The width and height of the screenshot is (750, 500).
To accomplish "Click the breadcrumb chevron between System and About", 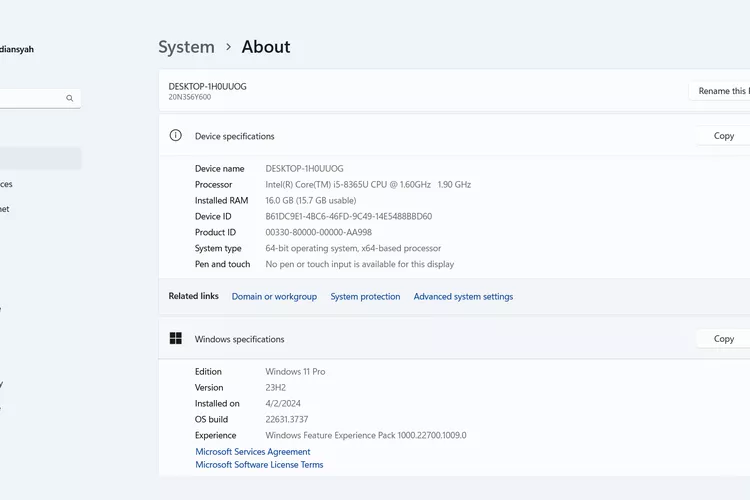I will pyautogui.click(x=229, y=47).
